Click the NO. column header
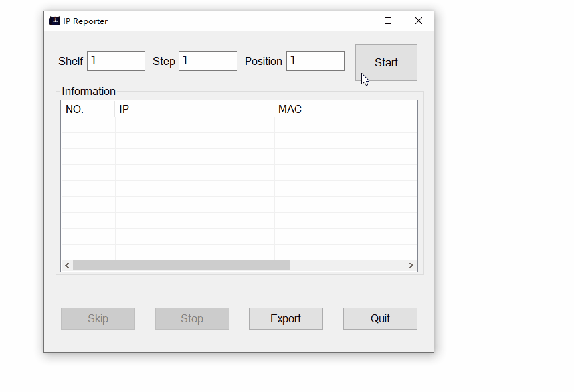The width and height of the screenshot is (574, 392). 88,109
